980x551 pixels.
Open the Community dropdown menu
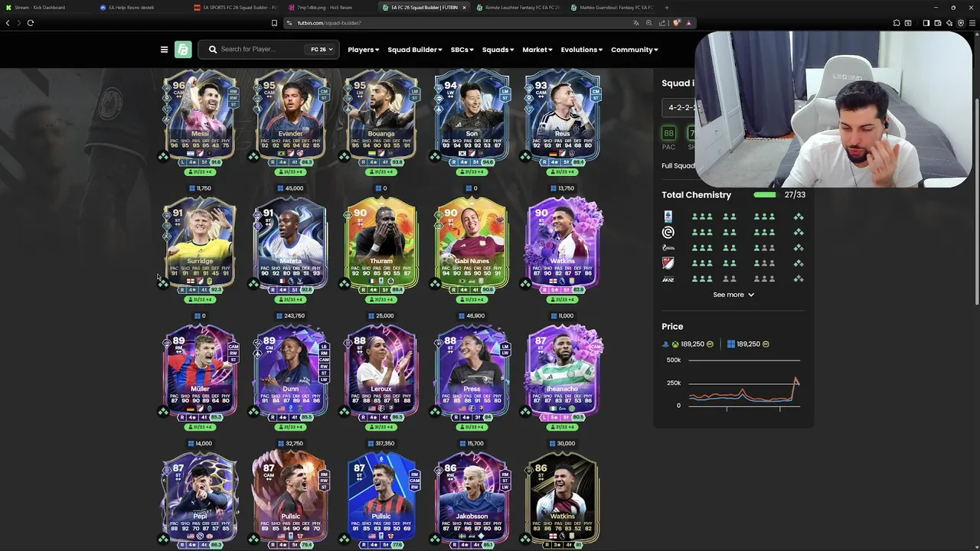point(635,50)
